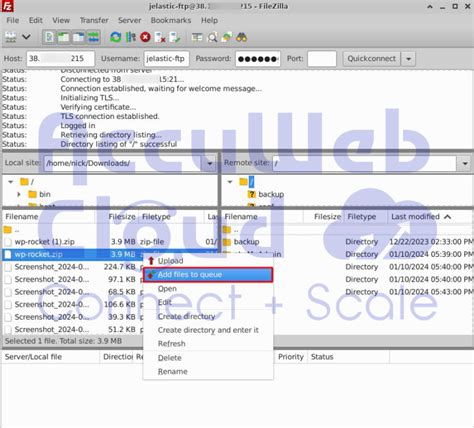
Task: Open the Quickconnect history dropdown arrow
Action: coord(408,59)
